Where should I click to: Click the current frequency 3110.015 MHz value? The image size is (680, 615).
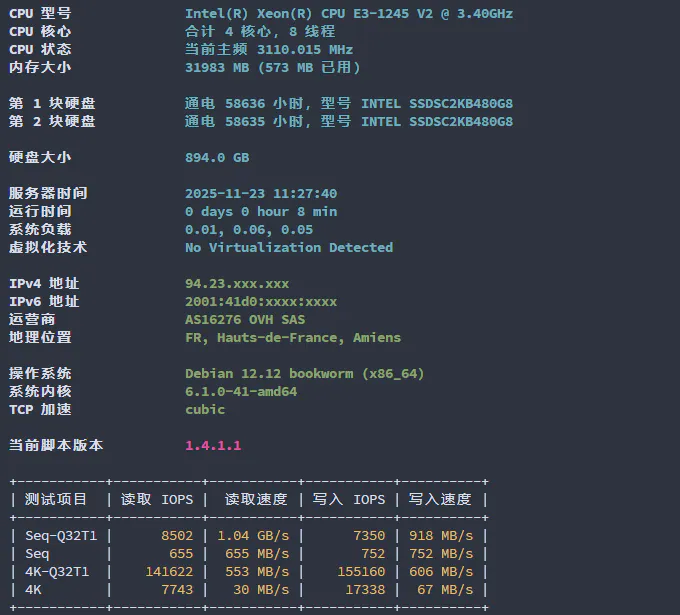click(x=269, y=49)
